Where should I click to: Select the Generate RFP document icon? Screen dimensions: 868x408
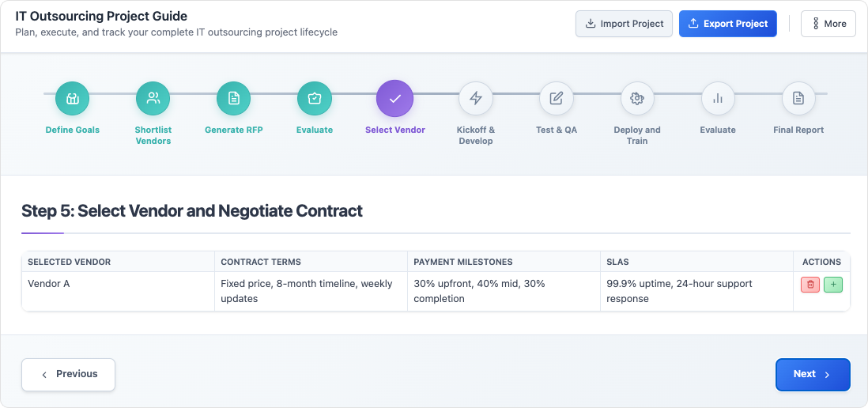(x=234, y=99)
